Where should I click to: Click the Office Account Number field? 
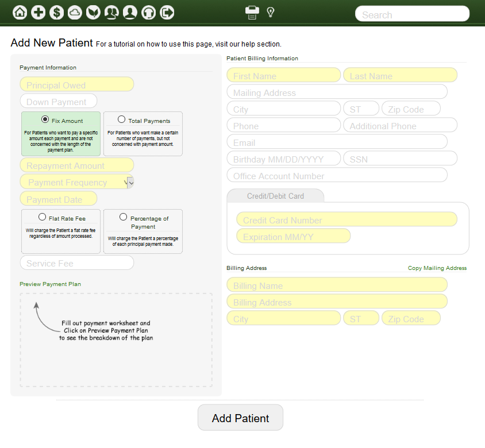click(x=337, y=175)
